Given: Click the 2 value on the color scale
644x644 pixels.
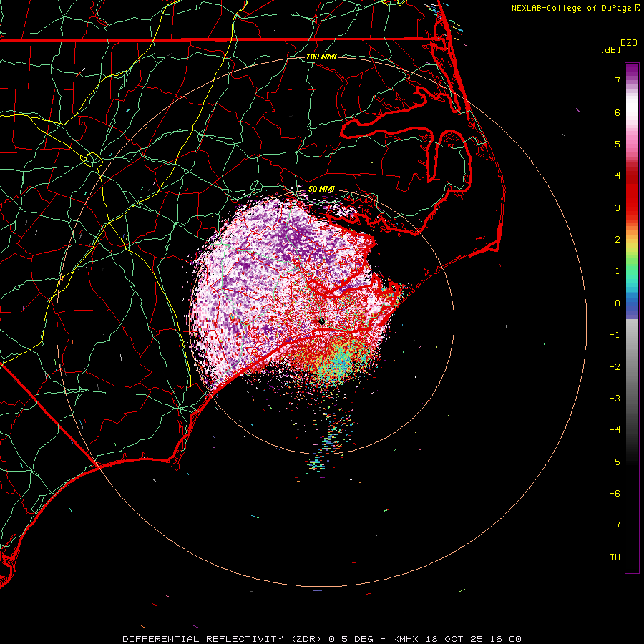Looking at the screenshot, I should [x=618, y=240].
